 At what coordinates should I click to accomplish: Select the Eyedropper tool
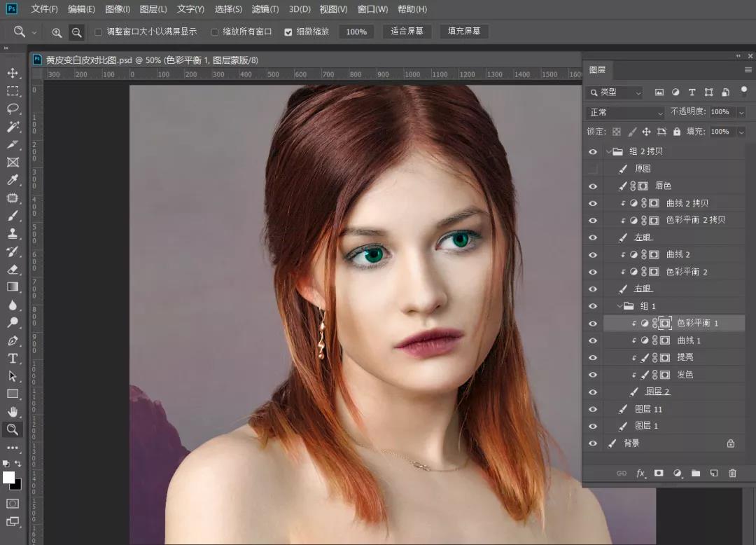[13, 180]
